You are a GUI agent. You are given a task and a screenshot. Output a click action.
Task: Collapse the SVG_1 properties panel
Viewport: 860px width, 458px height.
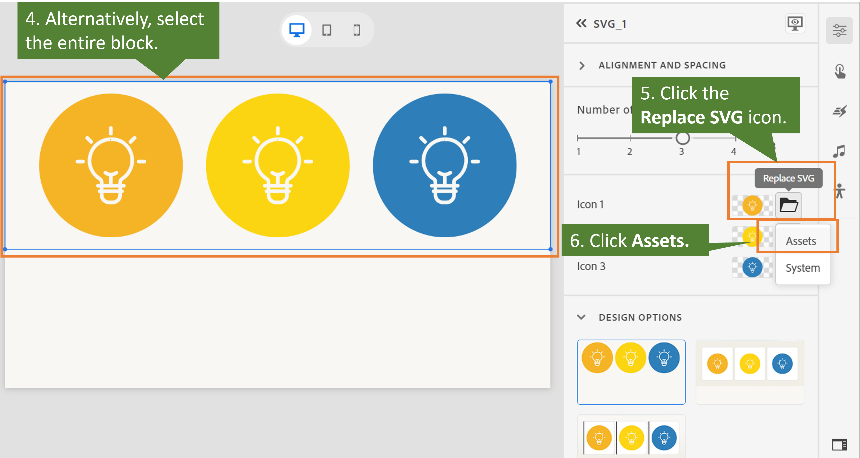[581, 23]
